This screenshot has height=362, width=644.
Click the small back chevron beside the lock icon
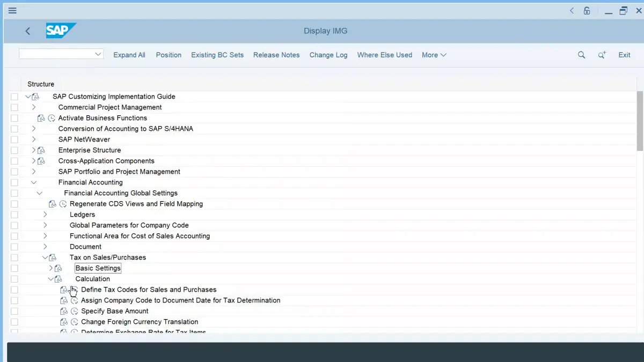572,11
